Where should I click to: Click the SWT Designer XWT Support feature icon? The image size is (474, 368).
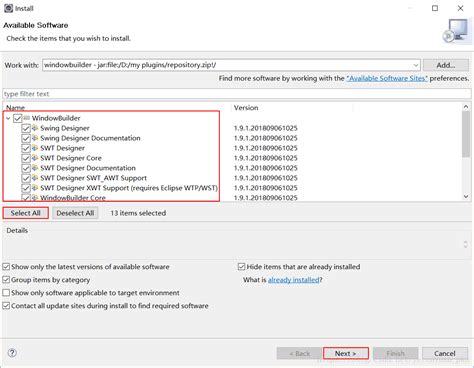click(x=35, y=188)
